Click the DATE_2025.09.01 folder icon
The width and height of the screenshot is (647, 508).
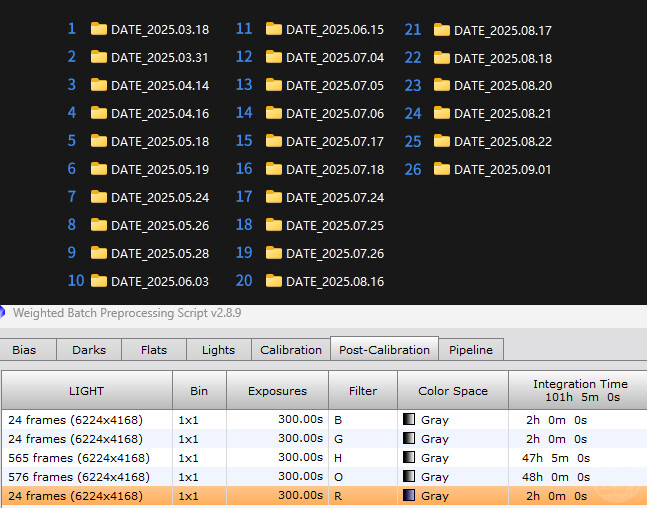point(441,169)
